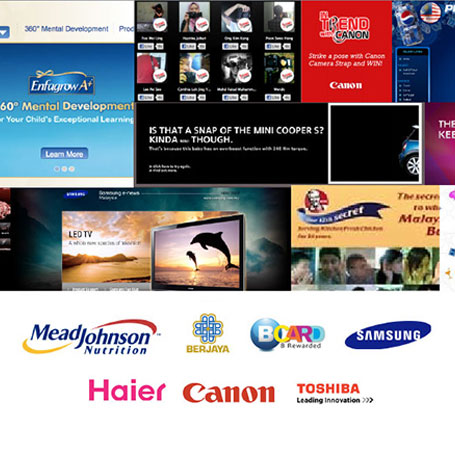Click the white Canon logo on red ad
455x450 pixels.
pyautogui.click(x=346, y=85)
